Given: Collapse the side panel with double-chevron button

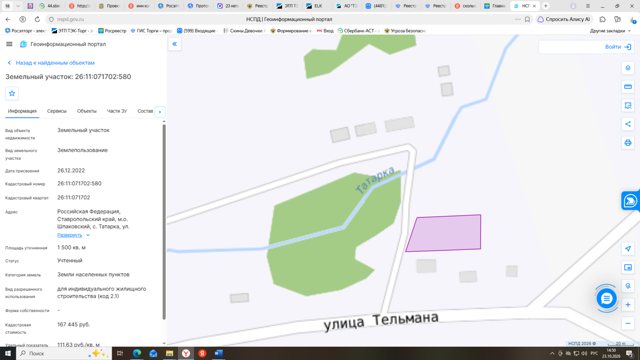Looking at the screenshot, I should [x=175, y=44].
